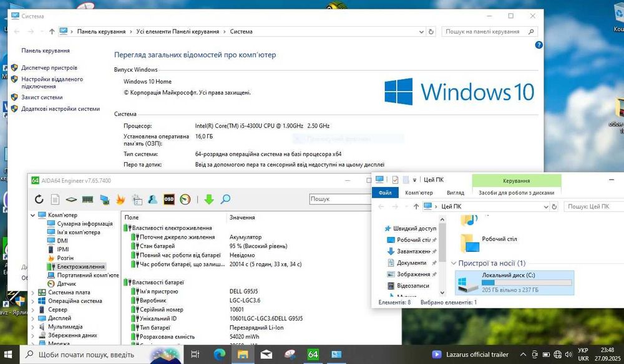The height and width of the screenshot is (364, 624).
Task: Open Explorer quick access toolbar dropdown arrow
Action: (414, 180)
